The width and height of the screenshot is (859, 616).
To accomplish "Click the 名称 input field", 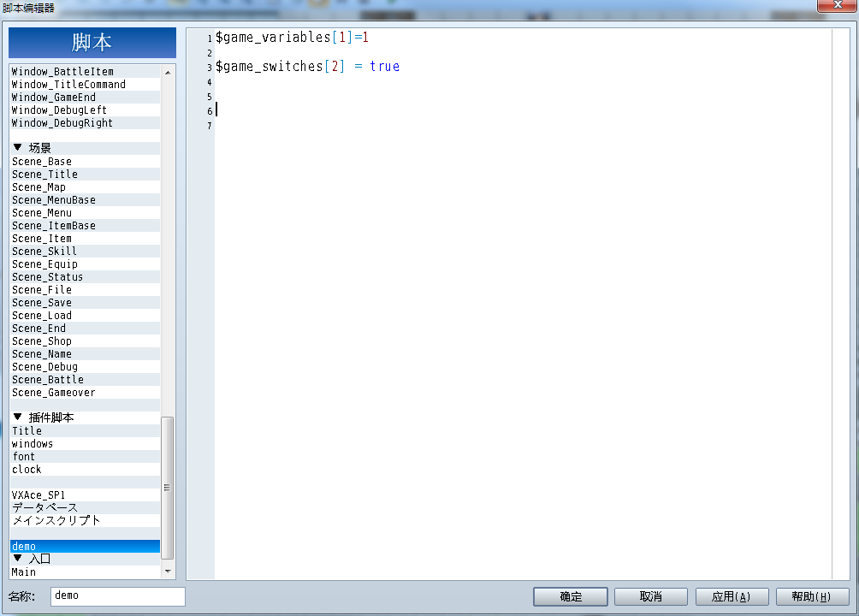I will (x=118, y=596).
